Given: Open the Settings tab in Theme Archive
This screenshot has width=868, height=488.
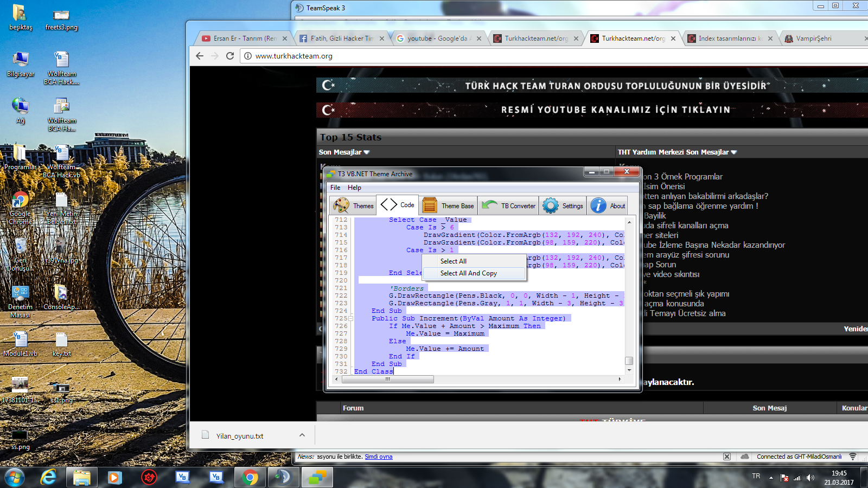Looking at the screenshot, I should (x=563, y=206).
